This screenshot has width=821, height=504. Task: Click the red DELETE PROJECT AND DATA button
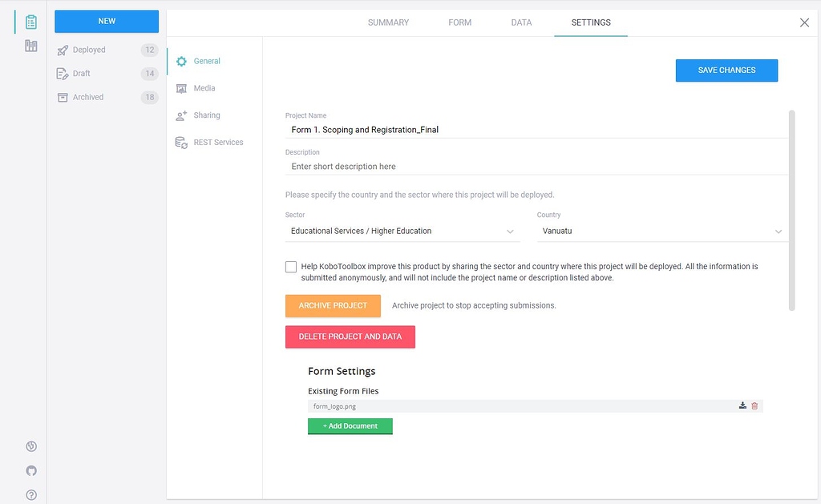350,337
